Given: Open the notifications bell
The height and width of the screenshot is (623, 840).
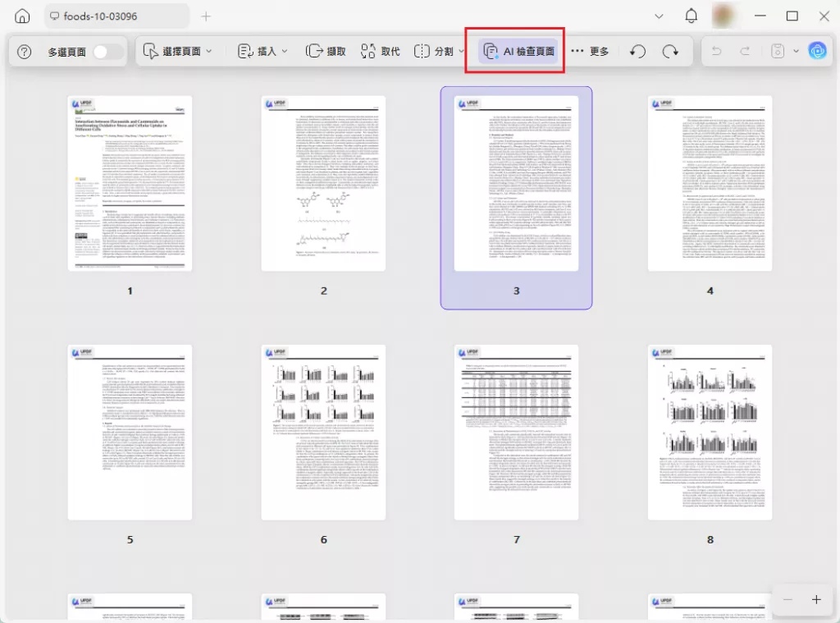Looking at the screenshot, I should pos(691,16).
